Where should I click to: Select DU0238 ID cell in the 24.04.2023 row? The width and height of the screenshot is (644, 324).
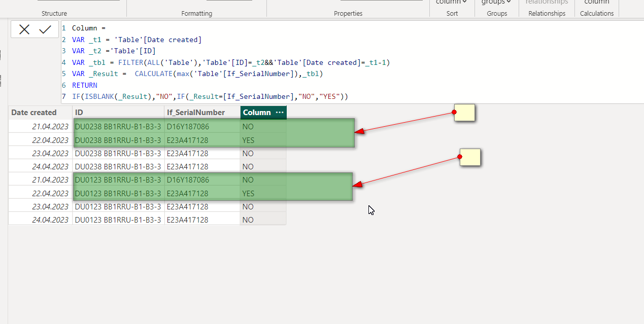tap(118, 166)
